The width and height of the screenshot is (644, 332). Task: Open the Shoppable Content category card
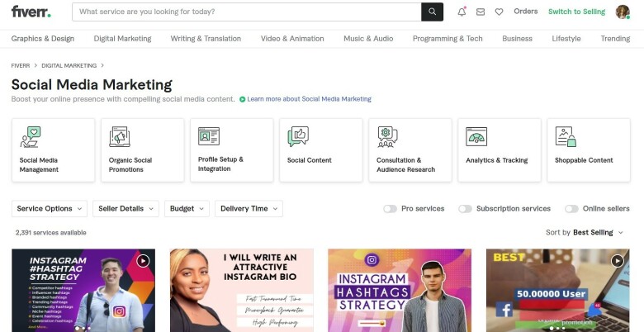(x=589, y=150)
